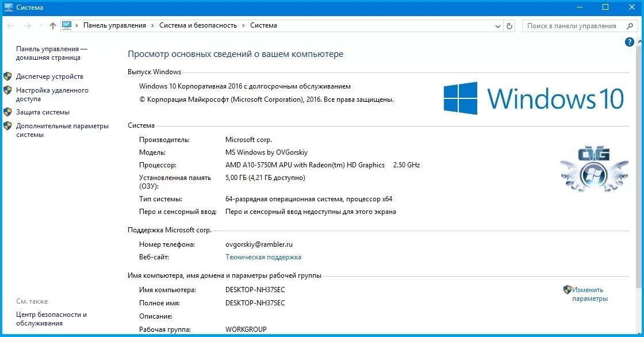Viewport: 644px width, 337px height.
Task: Click the search magnifier icon
Action: pyautogui.click(x=630, y=26)
